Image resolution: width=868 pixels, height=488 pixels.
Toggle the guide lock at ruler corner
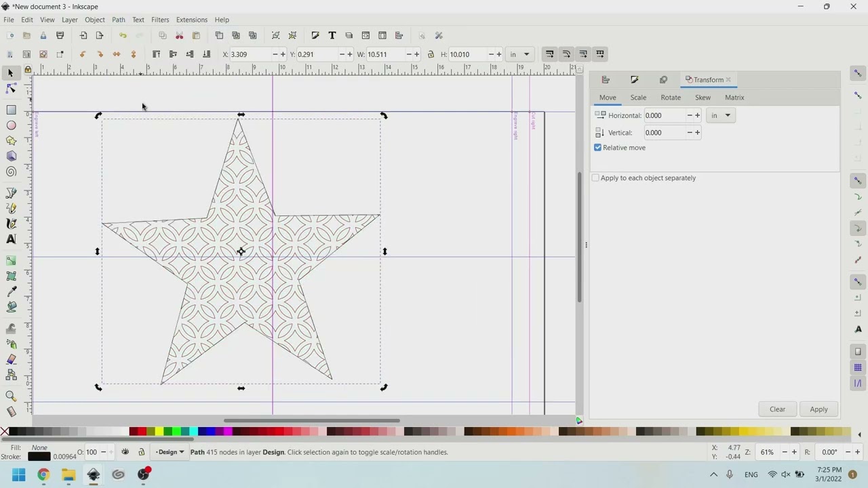[27, 69]
